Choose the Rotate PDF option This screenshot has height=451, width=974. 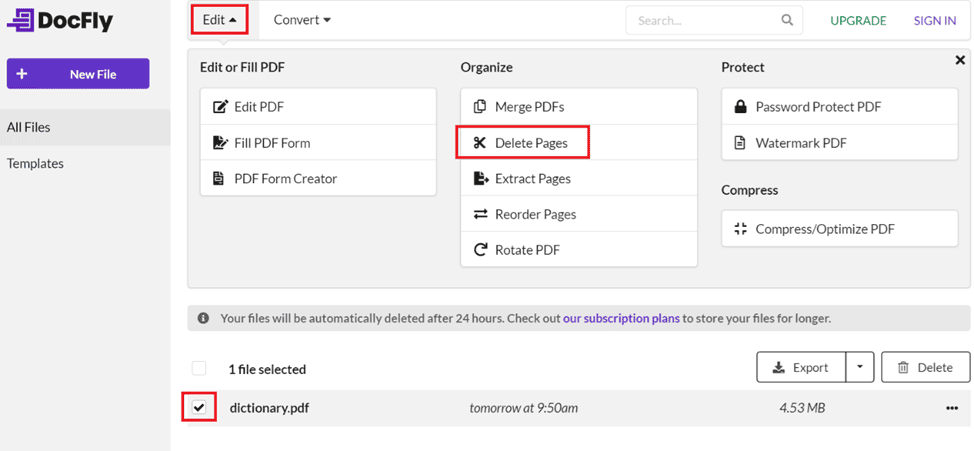[x=579, y=250]
